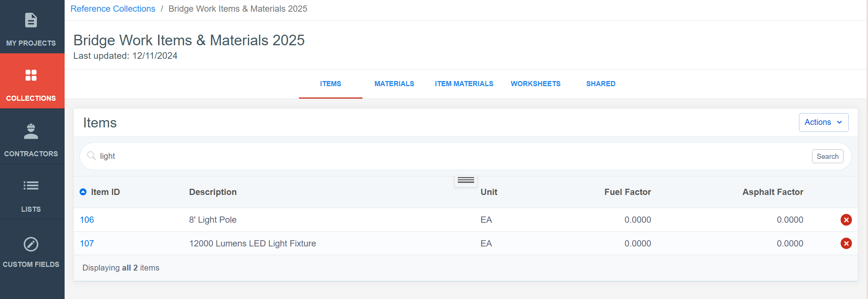Switch to the Materials tab
The image size is (868, 299).
394,84
